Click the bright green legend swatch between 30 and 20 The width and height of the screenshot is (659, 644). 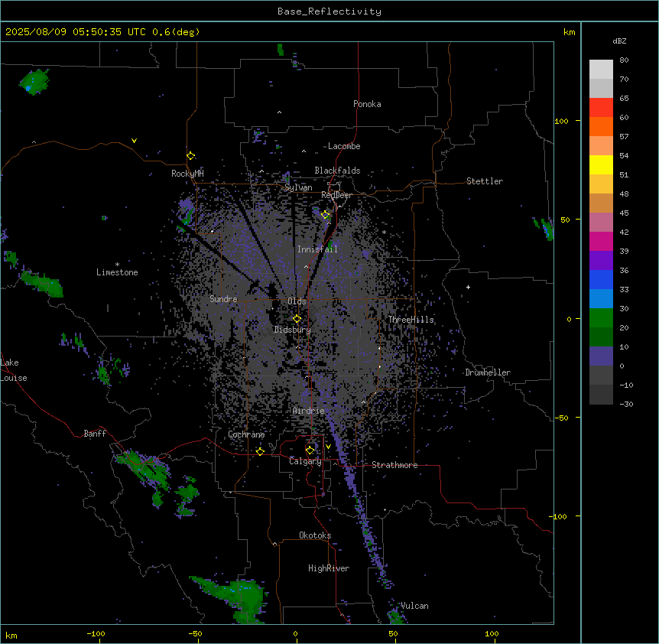tap(601, 318)
